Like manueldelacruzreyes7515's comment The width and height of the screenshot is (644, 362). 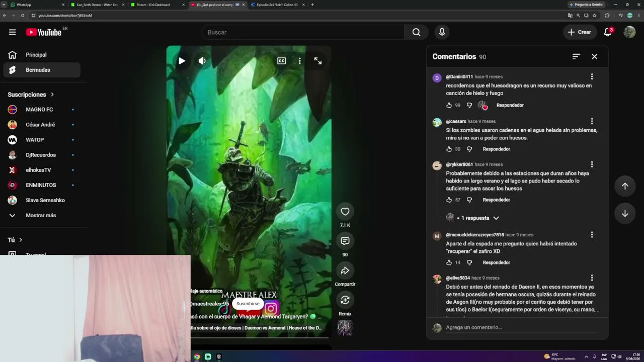449,262
